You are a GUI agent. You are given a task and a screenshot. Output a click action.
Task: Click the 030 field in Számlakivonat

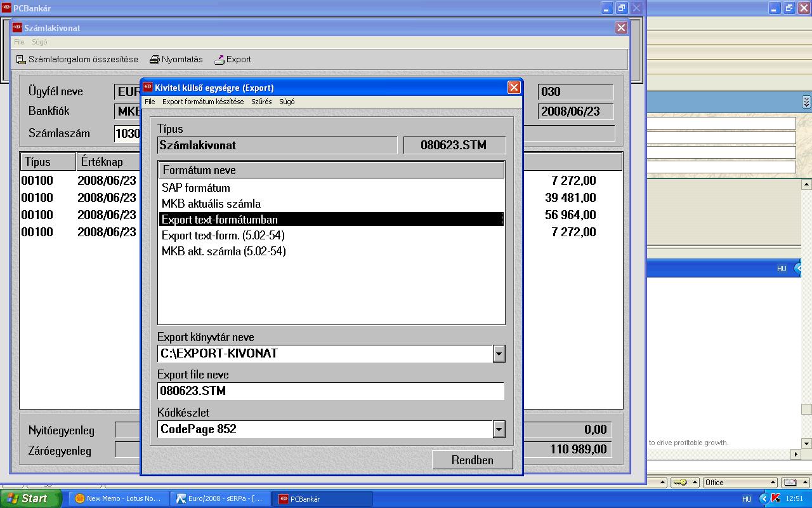coord(575,91)
